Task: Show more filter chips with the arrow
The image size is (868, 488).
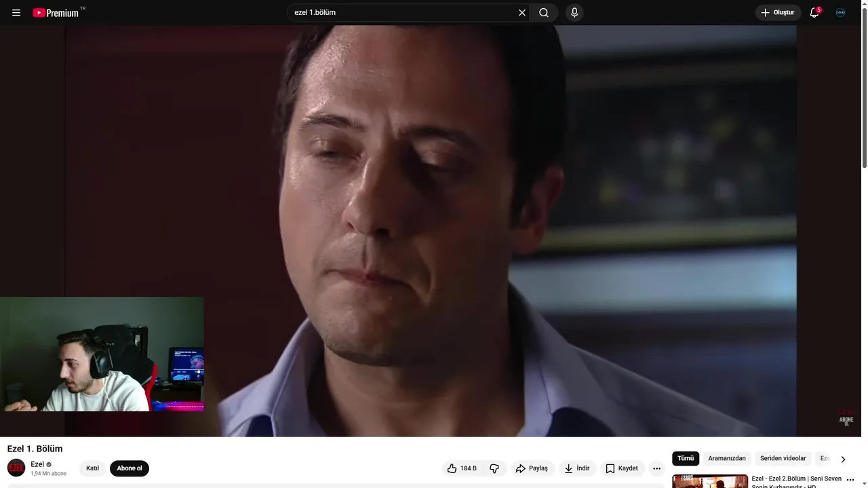Action: pyautogui.click(x=843, y=459)
